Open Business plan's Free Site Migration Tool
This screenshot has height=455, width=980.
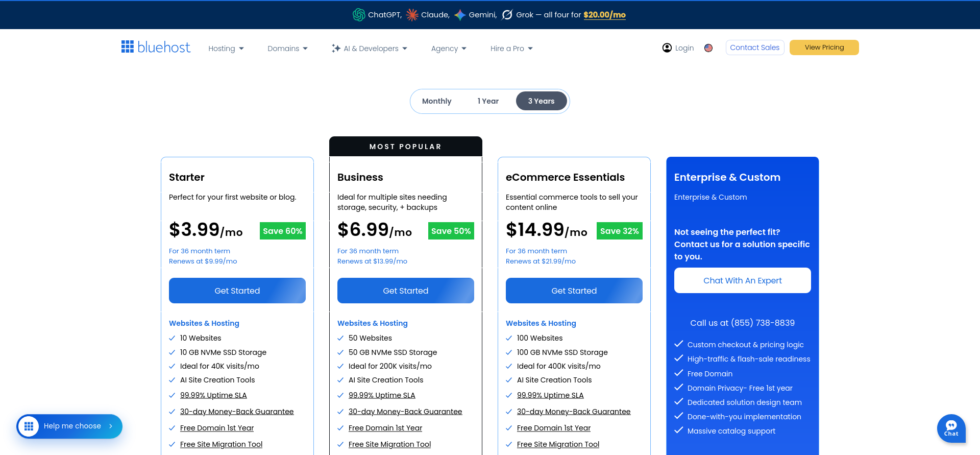tap(389, 444)
